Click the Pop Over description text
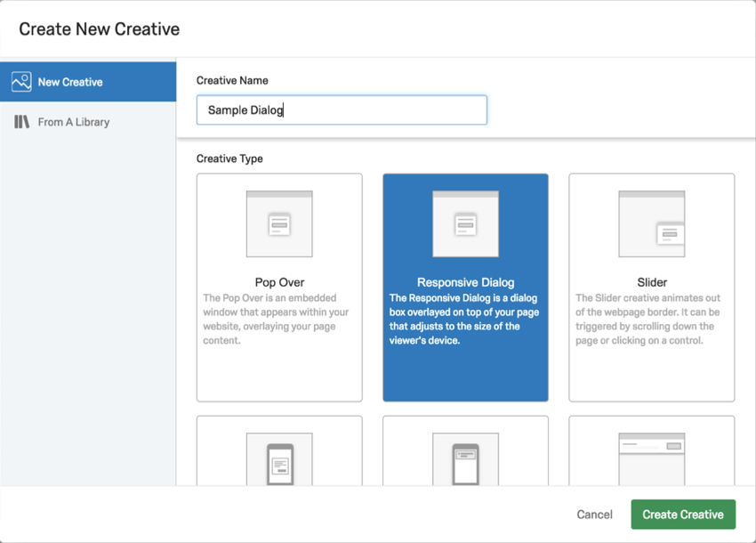The width and height of the screenshot is (756, 543). pos(276,319)
